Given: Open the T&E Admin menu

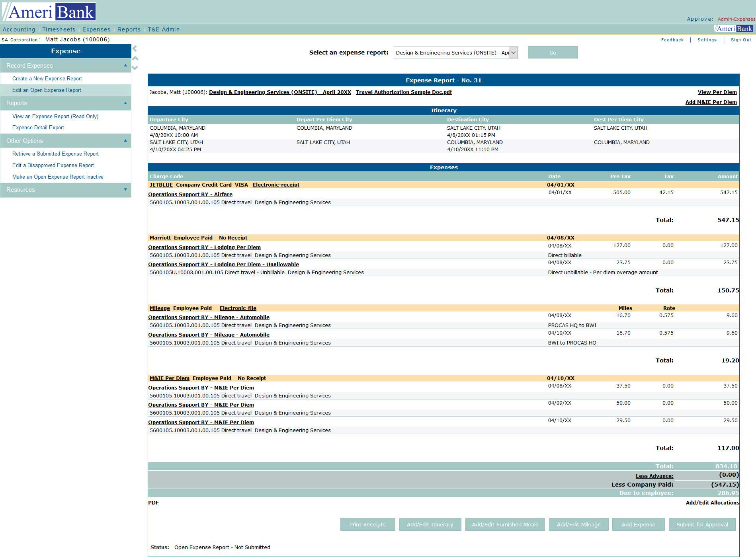Looking at the screenshot, I should coord(164,29).
